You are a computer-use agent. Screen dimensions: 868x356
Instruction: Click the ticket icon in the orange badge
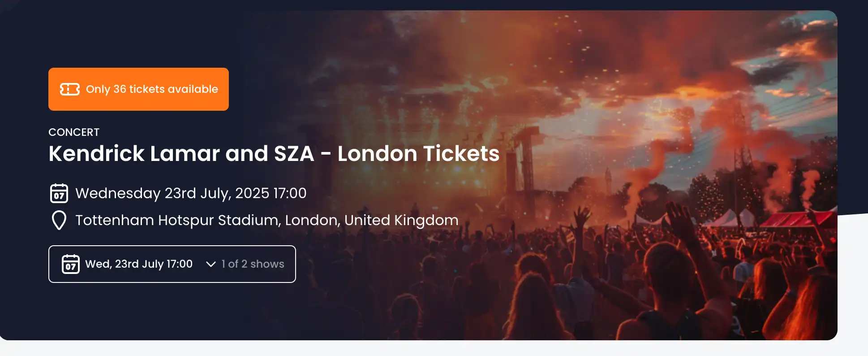(69, 89)
